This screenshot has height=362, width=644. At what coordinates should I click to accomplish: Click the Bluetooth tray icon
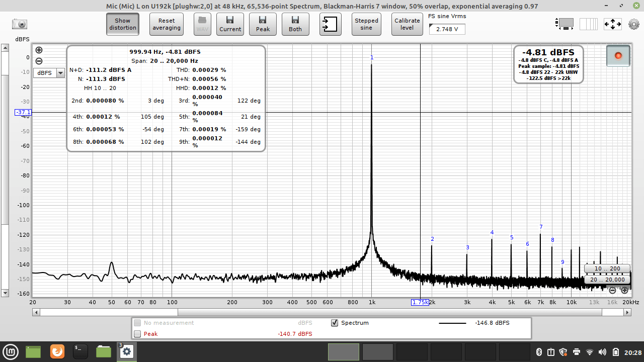(x=538, y=352)
